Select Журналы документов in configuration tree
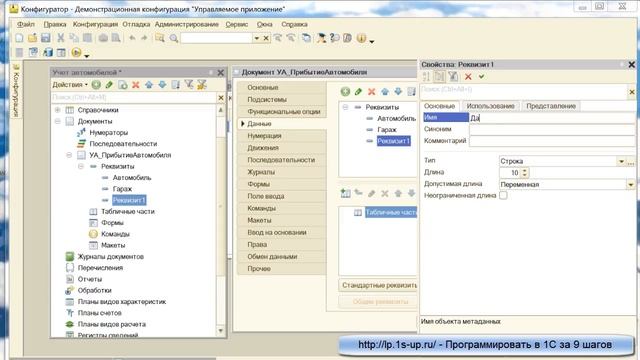Viewport: 640px width, 360px height. coord(111,256)
